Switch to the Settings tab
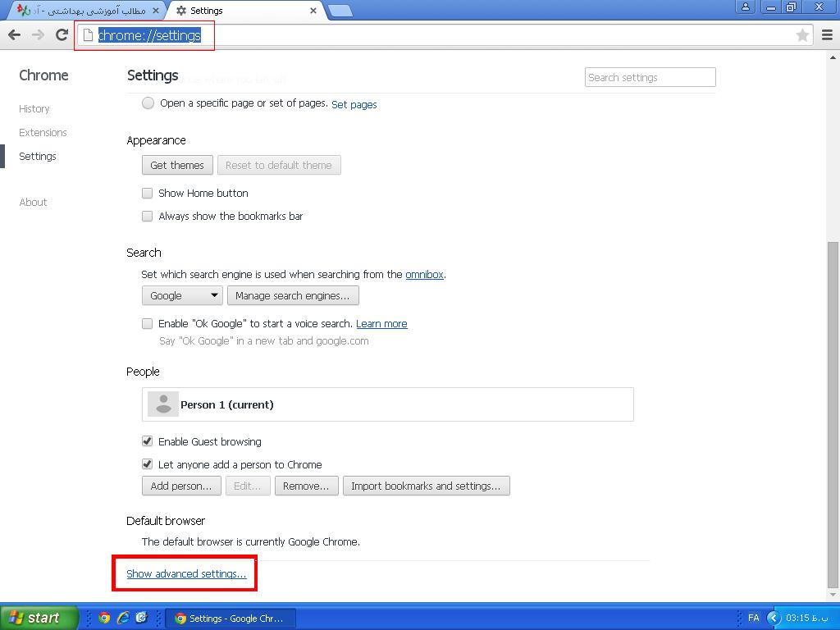The image size is (840, 630). point(238,11)
